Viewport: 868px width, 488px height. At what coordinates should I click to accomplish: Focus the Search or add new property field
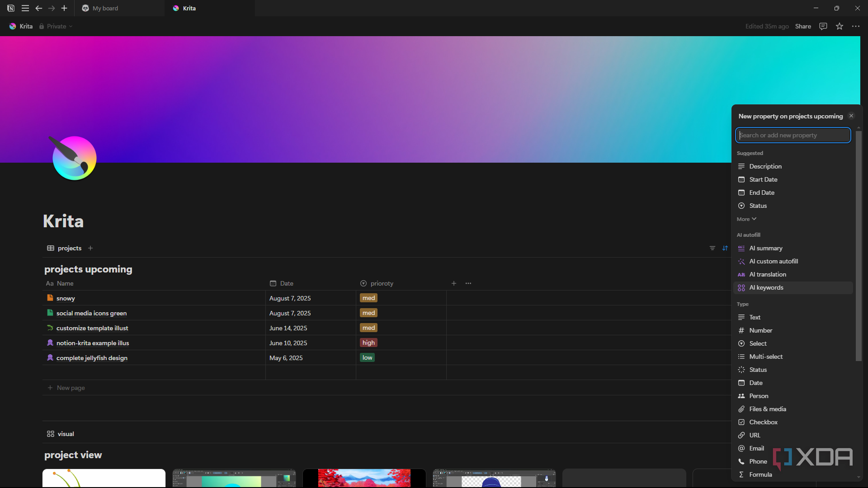click(793, 135)
